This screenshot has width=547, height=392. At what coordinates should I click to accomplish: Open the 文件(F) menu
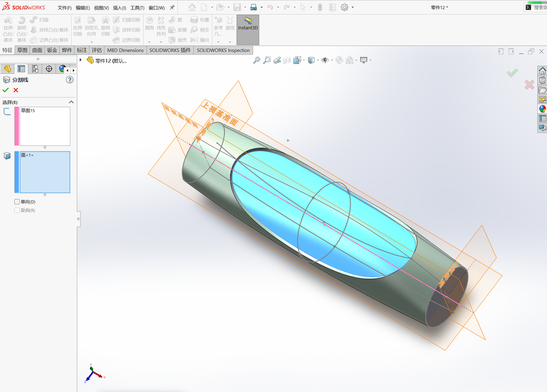(x=65, y=7)
